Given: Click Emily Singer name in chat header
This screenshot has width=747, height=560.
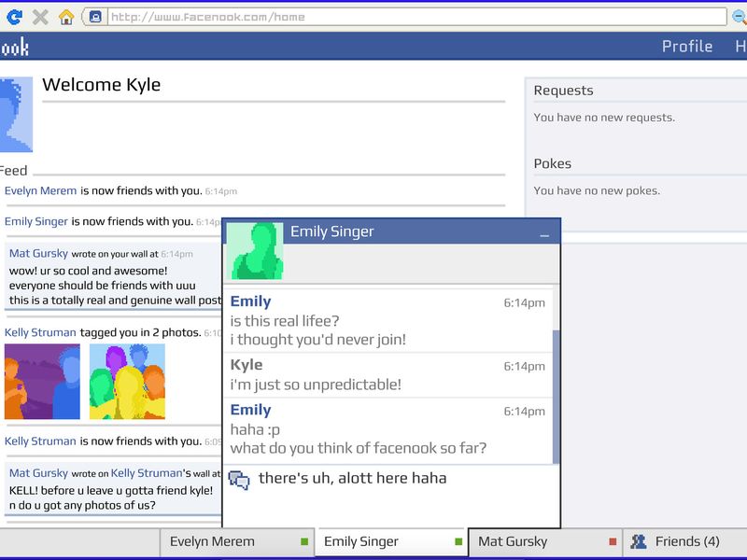Looking at the screenshot, I should (x=332, y=231).
